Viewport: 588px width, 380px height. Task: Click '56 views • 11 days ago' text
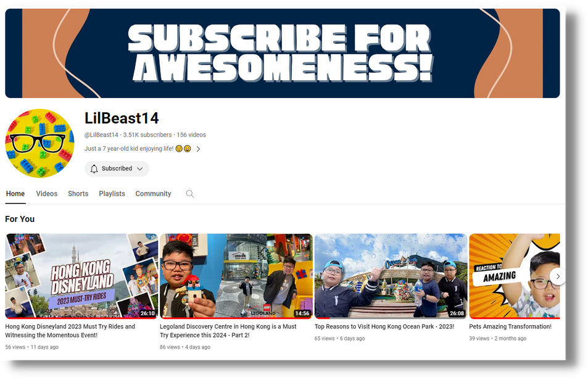[x=32, y=347]
